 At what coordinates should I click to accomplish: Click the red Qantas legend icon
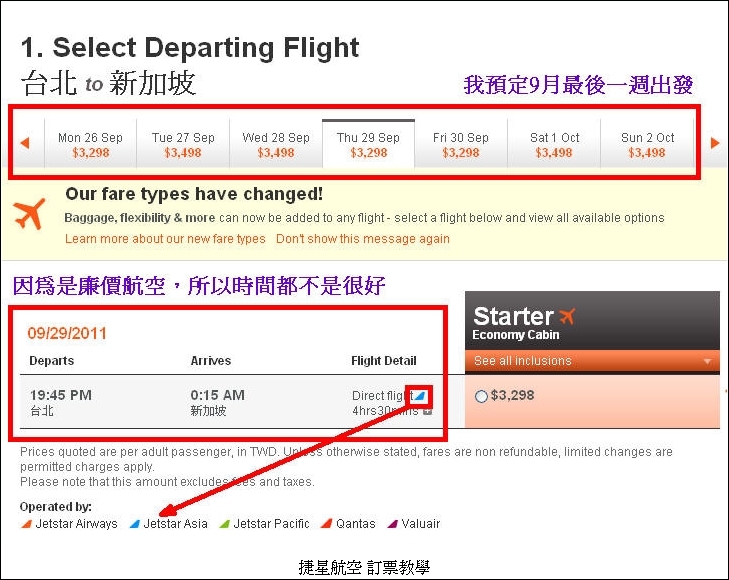[x=326, y=524]
